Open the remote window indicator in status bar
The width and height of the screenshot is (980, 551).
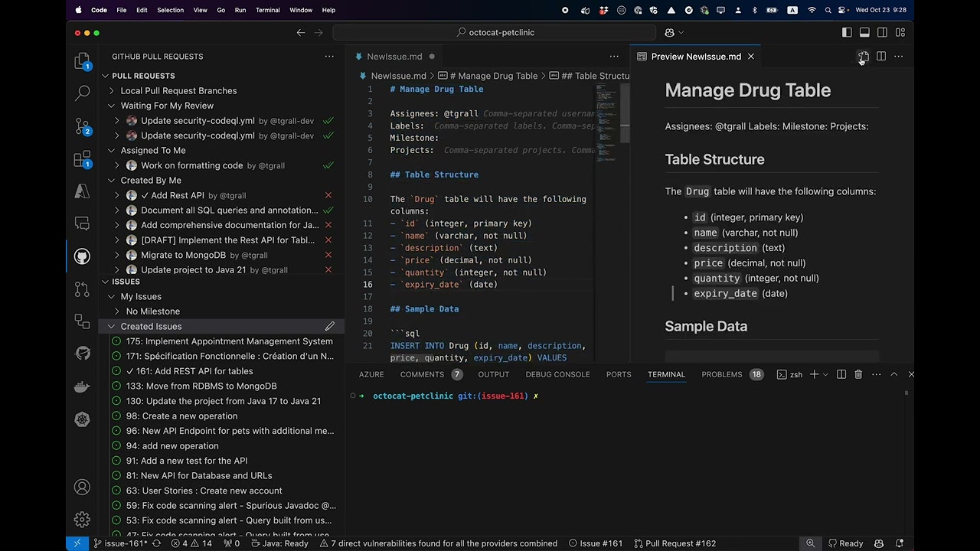pos(77,543)
